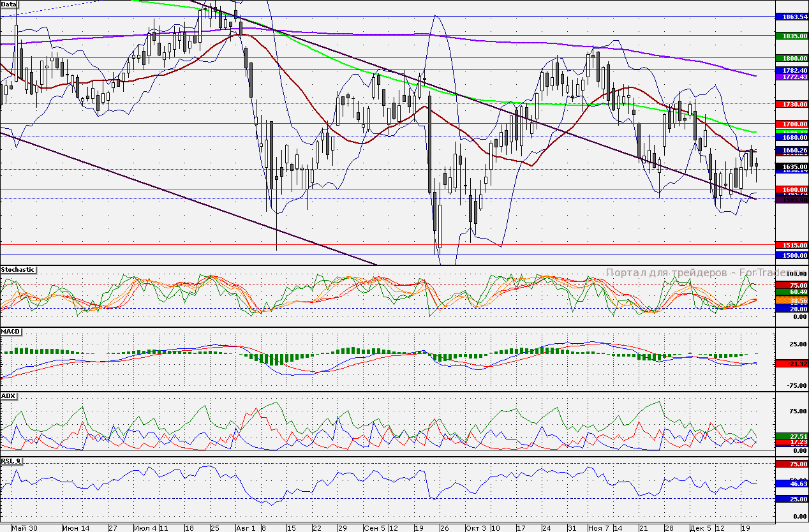This screenshot has height=532, width=809.
Task: Select the blue 46.63 RSI value tag
Action: [790, 484]
